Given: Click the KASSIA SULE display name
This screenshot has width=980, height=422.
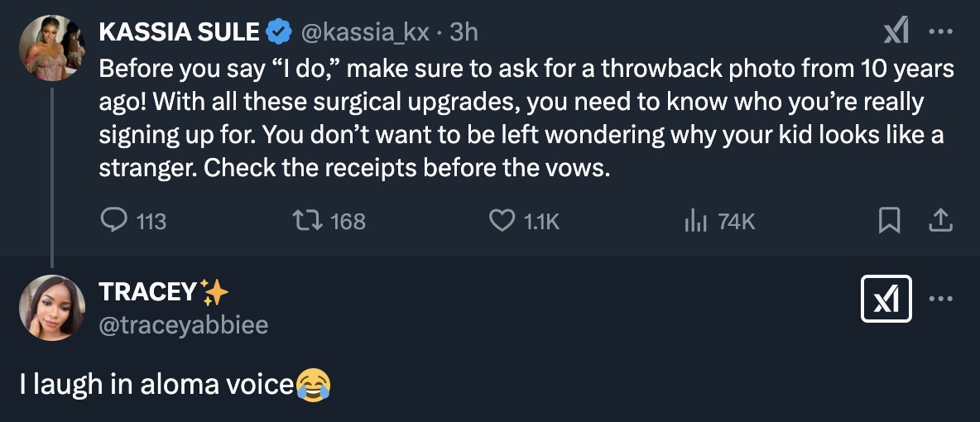Looking at the screenshot, I should pyautogui.click(x=179, y=32).
